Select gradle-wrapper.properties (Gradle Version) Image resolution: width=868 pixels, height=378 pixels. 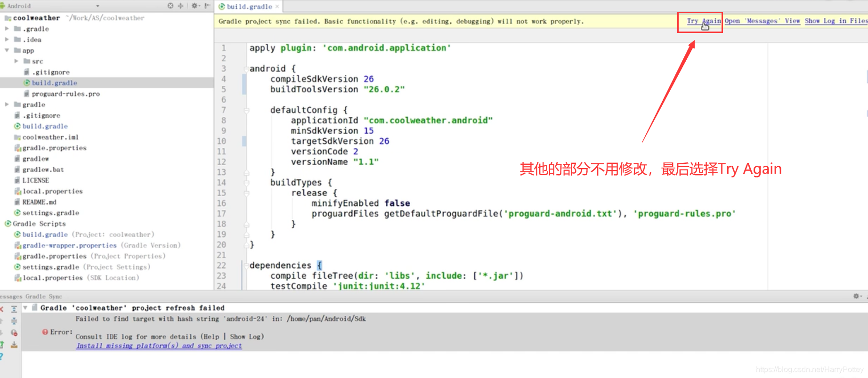(101, 245)
